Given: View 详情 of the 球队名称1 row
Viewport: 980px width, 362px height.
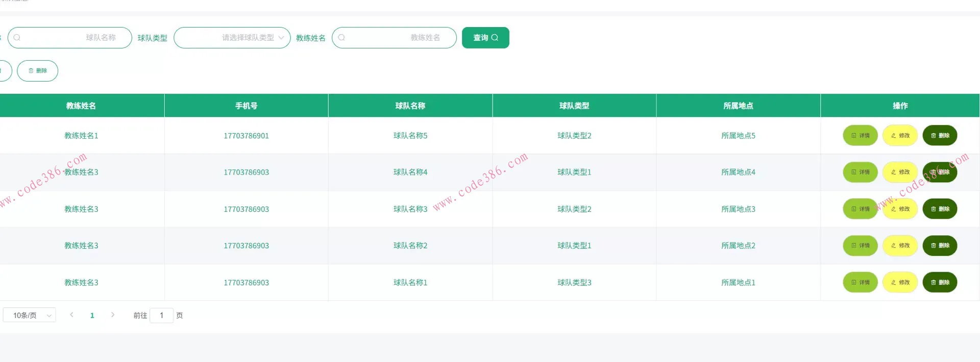Looking at the screenshot, I should coord(860,282).
